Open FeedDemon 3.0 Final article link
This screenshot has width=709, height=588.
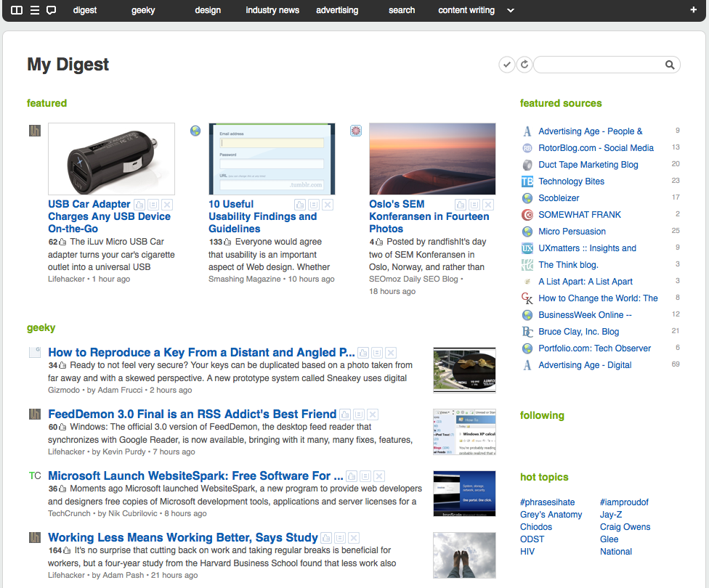[193, 414]
